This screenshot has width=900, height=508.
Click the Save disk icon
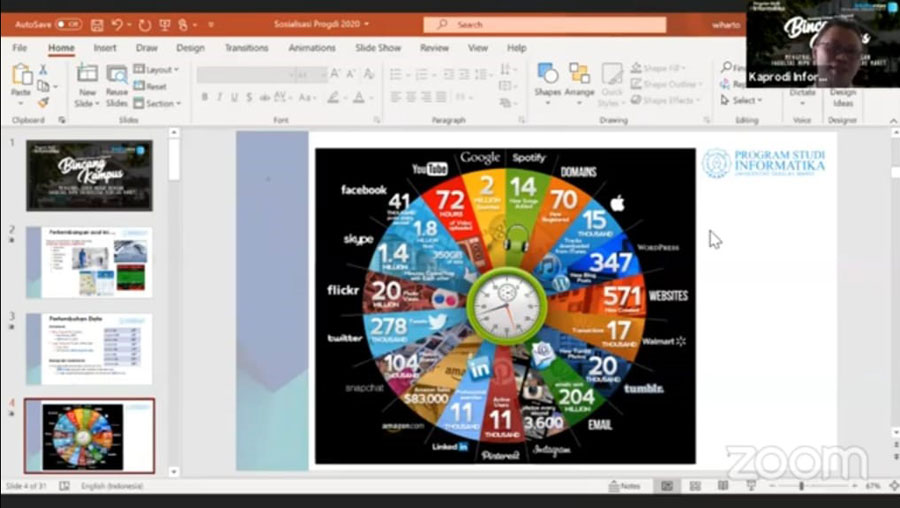(x=97, y=25)
